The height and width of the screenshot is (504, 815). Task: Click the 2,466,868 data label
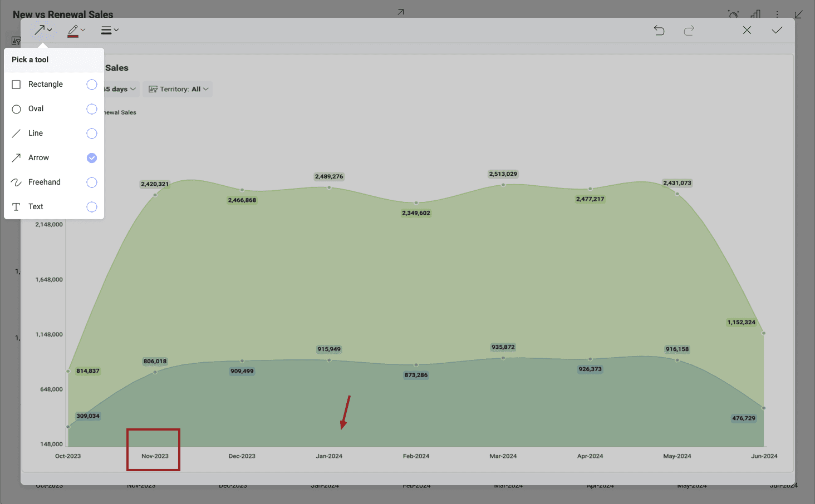click(242, 200)
